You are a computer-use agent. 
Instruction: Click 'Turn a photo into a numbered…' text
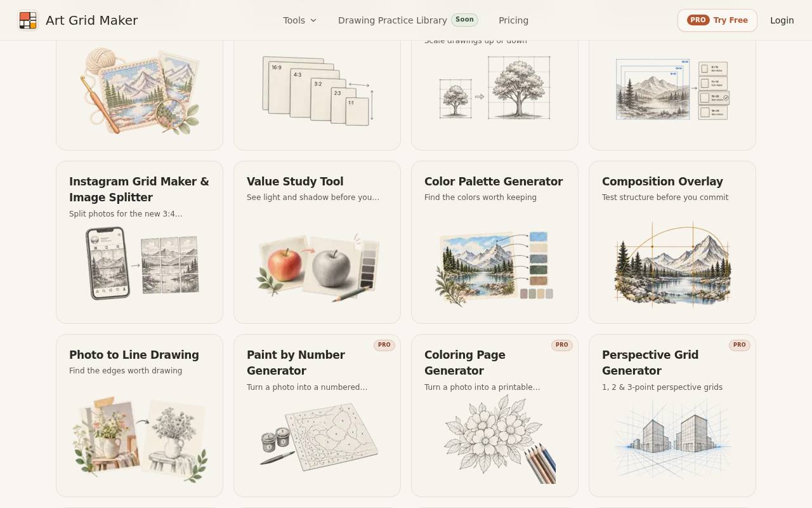point(307,387)
